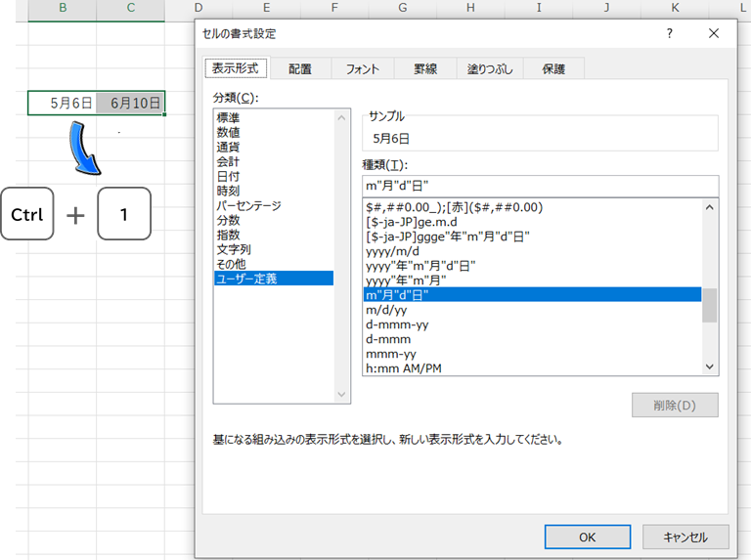Select the 罫線 tab
751x560 pixels.
[x=425, y=68]
